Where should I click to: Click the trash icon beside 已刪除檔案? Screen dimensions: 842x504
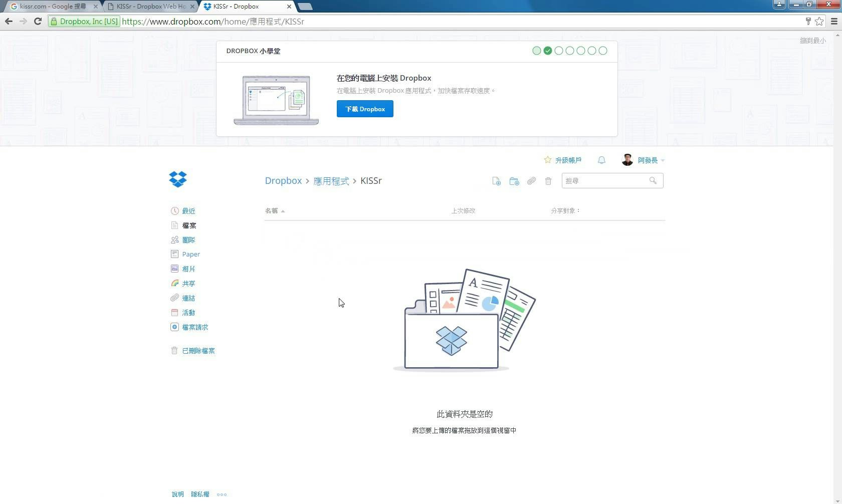[x=174, y=351]
